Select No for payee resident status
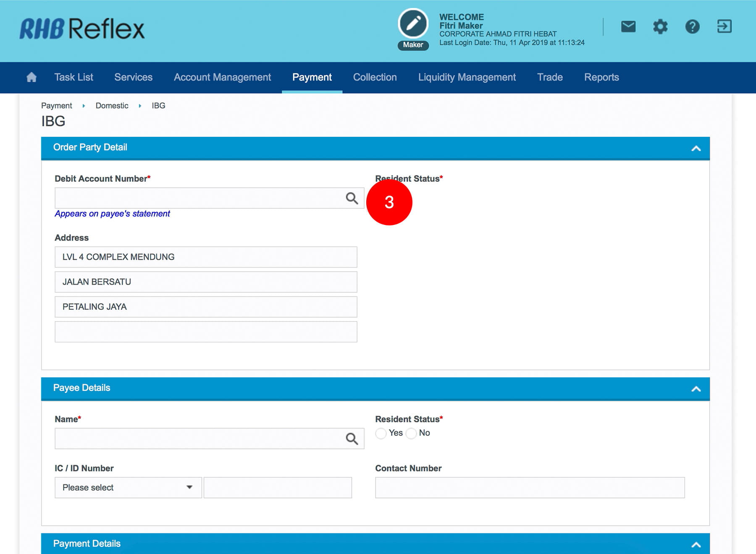 click(x=412, y=433)
